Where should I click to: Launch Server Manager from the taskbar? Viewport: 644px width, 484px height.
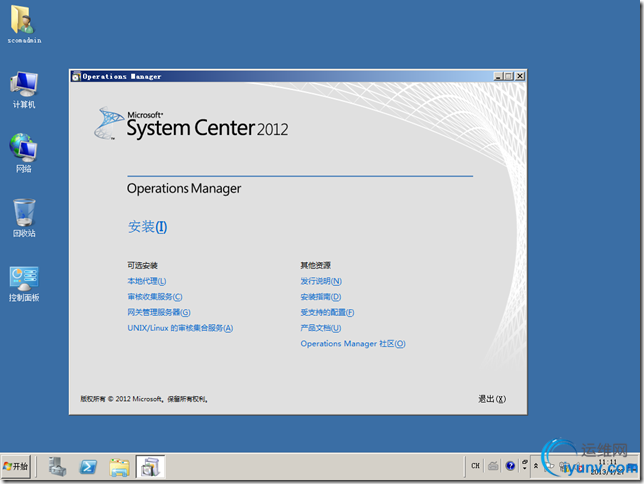coord(57,467)
